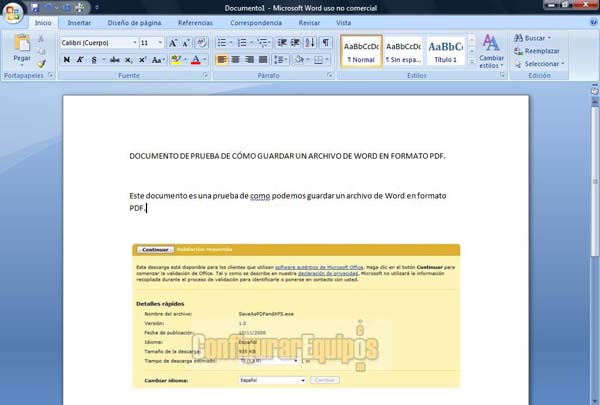This screenshot has width=600, height=405.
Task: Click vertical scrollbar on the right
Action: [x=594, y=182]
